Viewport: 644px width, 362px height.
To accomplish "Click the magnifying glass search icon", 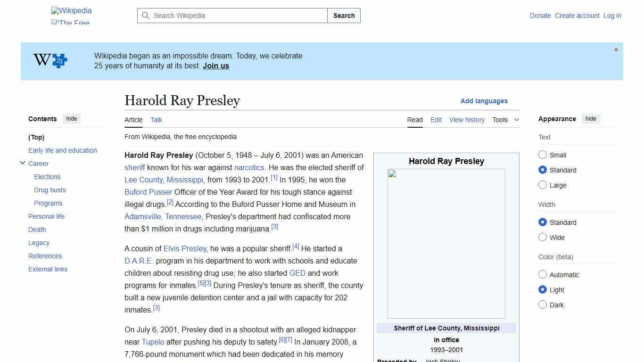I will (x=146, y=15).
